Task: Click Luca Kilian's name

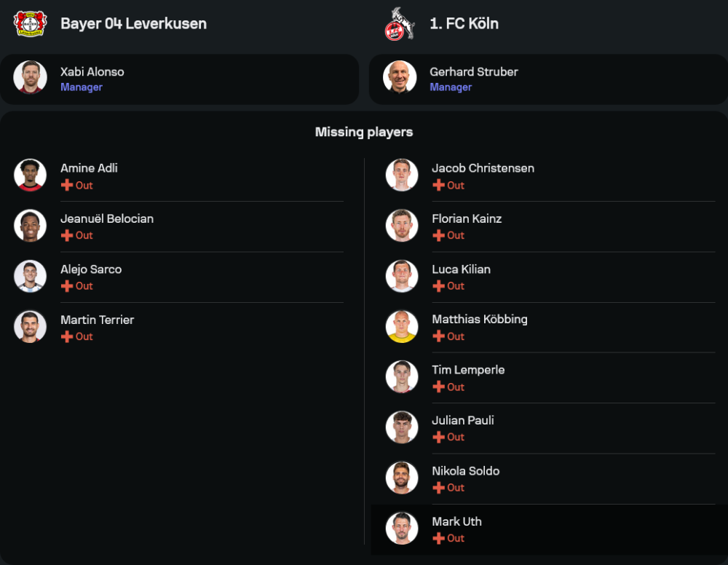Action: click(461, 269)
